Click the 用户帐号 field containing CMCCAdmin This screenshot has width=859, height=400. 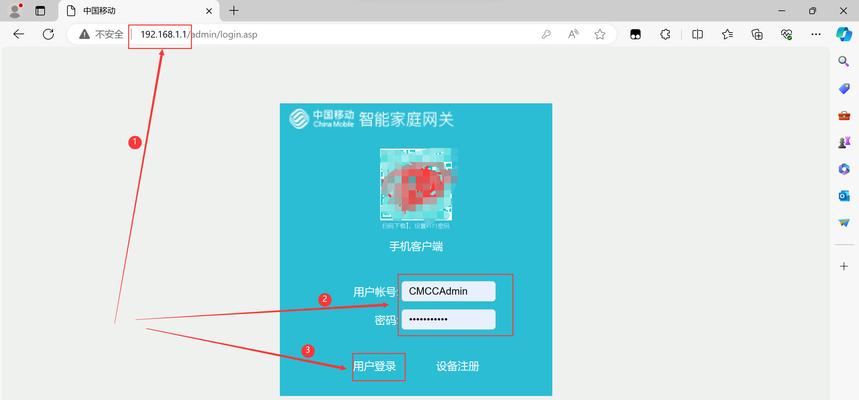coord(448,292)
